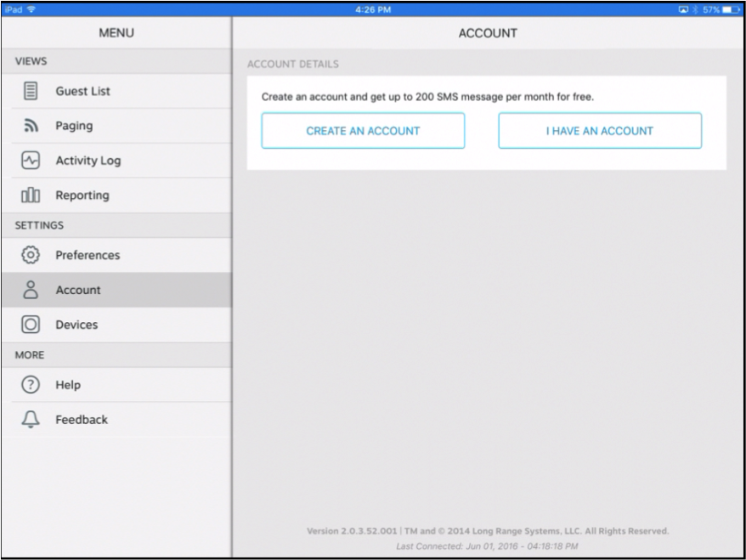Click the Last Connected timestamp text
Screen dimensions: 746x560
487,546
